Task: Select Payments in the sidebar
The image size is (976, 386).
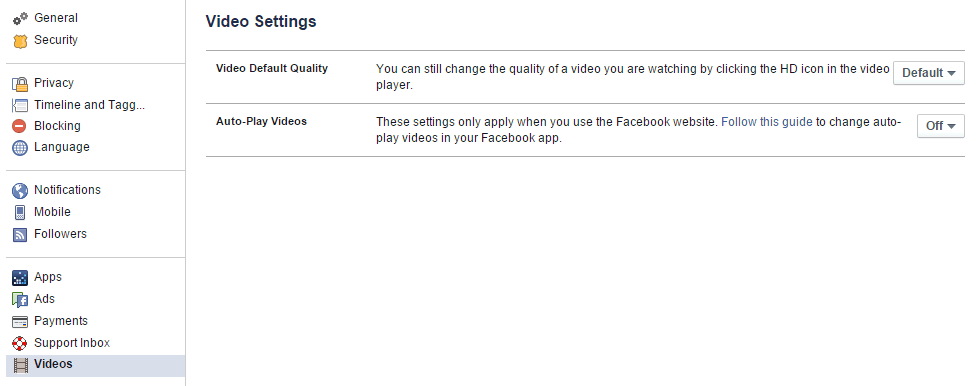Action: click(x=61, y=321)
